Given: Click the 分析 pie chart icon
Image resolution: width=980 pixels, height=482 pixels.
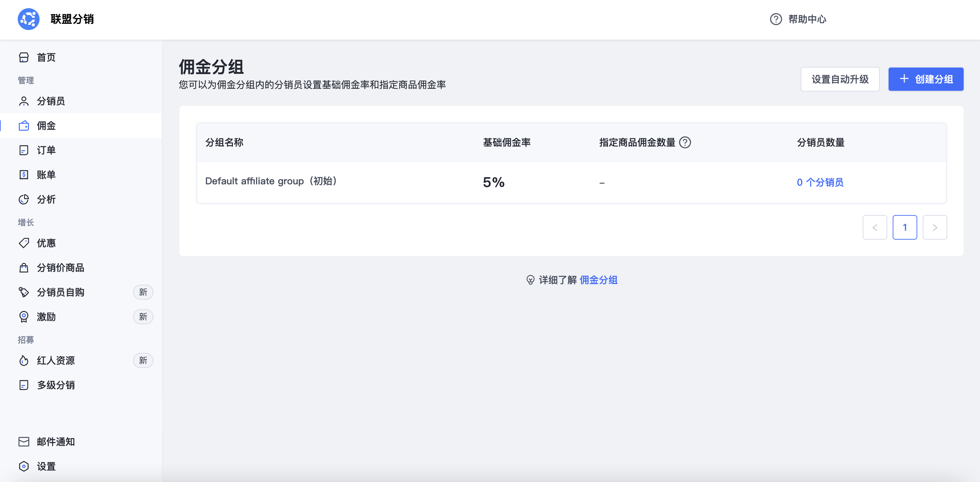Looking at the screenshot, I should (24, 199).
